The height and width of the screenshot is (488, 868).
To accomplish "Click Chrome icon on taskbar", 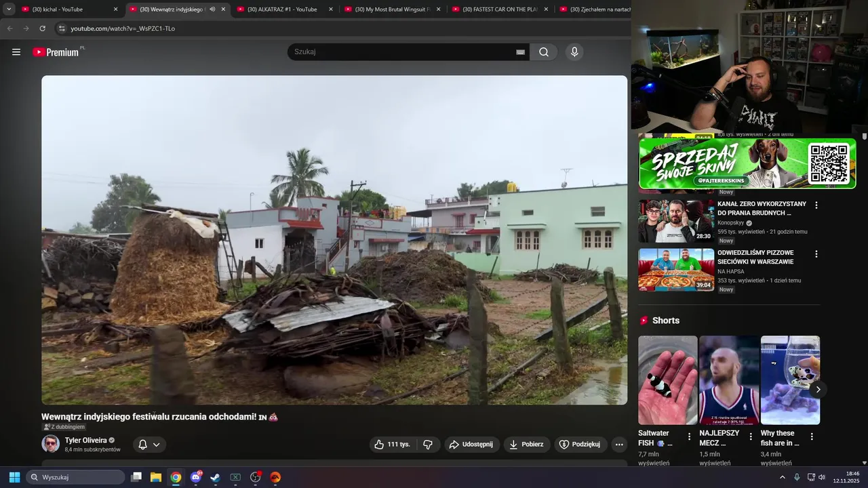I will pos(176,477).
